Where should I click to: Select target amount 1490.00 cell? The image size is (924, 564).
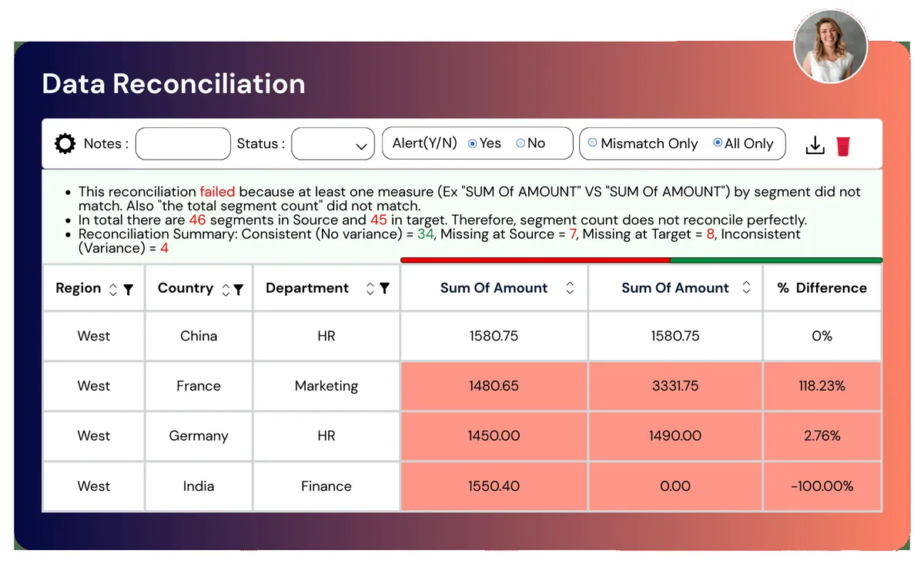pos(675,436)
